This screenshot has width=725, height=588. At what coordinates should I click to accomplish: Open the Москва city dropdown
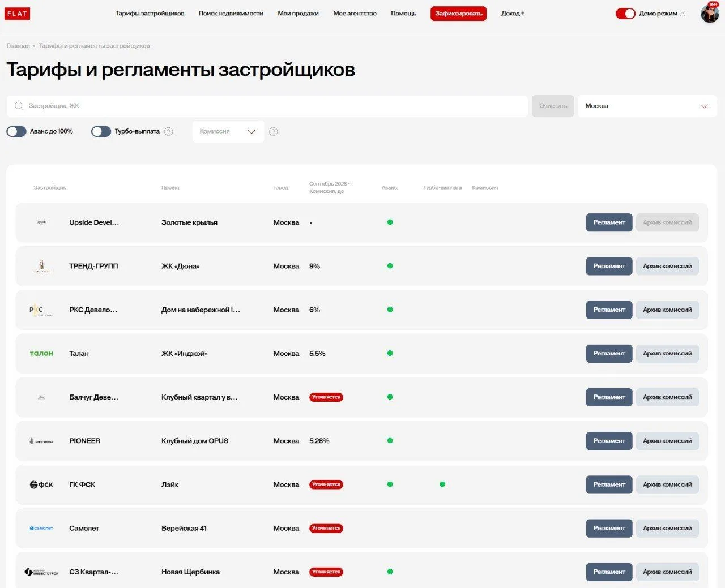point(647,106)
